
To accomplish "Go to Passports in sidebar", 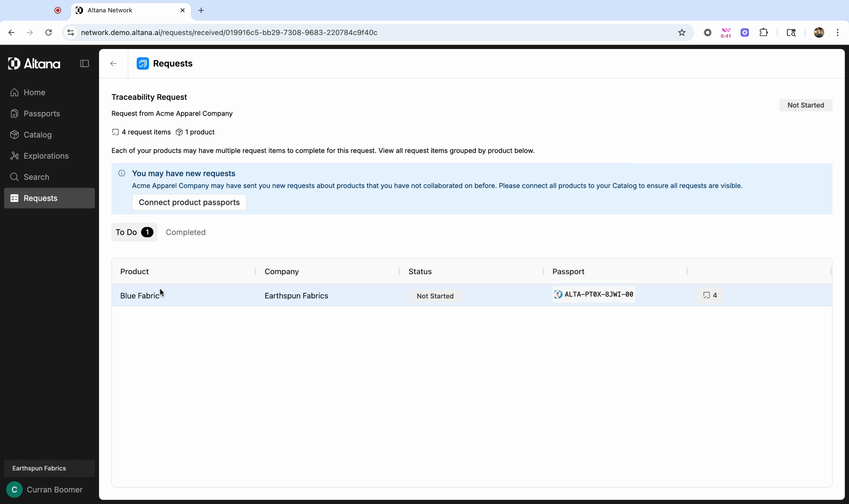I will coord(42,113).
